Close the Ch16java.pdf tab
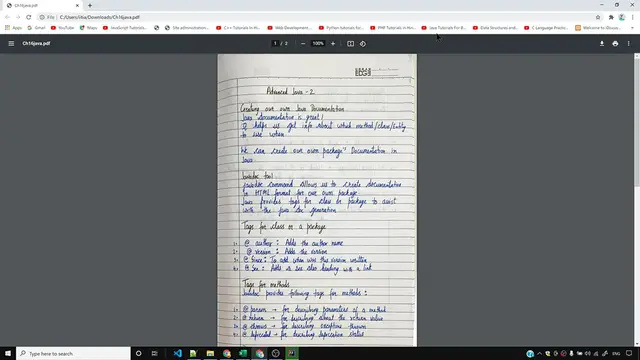The width and height of the screenshot is (640, 360). [77, 5]
